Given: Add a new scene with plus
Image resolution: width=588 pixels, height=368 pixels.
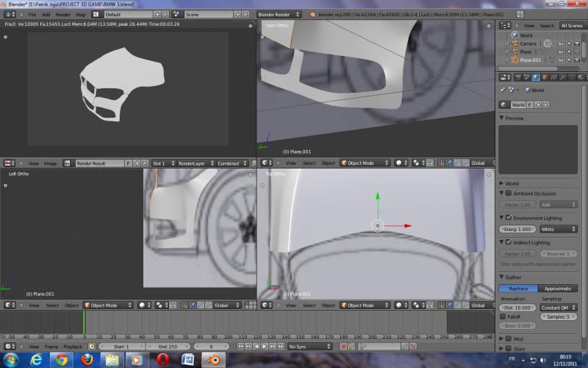Looking at the screenshot, I should coord(237,14).
